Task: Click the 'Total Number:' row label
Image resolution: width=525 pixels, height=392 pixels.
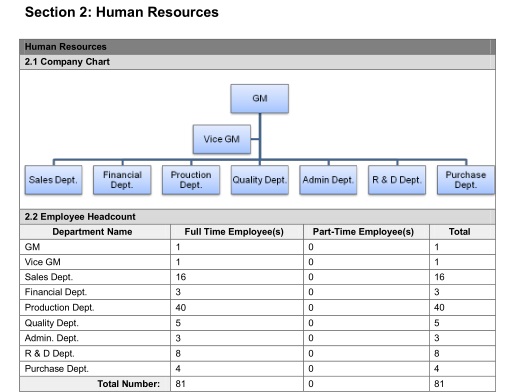Action: pyautogui.click(x=129, y=384)
